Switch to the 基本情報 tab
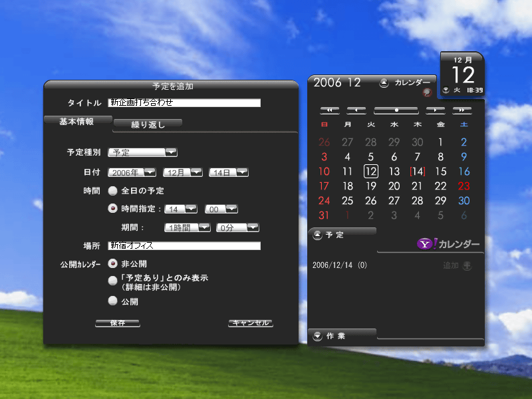This screenshot has width=532, height=399. tap(78, 121)
